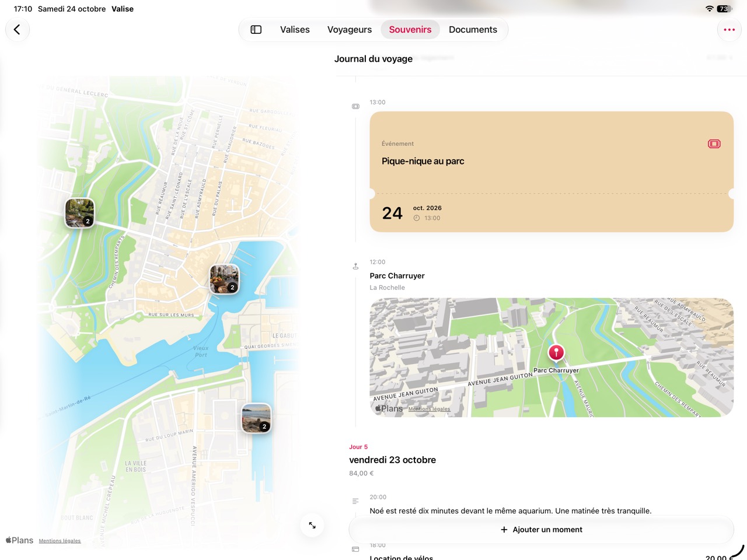Open the Parc Charruyer map preview

click(551, 358)
